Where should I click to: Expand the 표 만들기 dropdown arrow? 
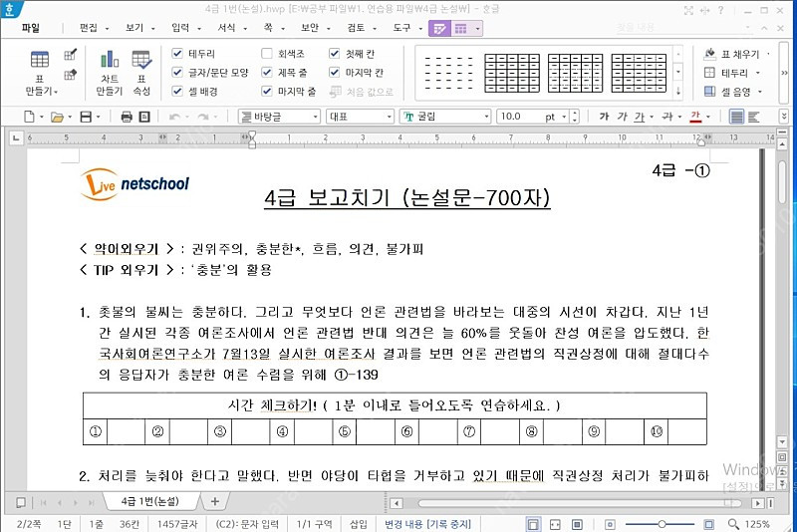pos(56,92)
